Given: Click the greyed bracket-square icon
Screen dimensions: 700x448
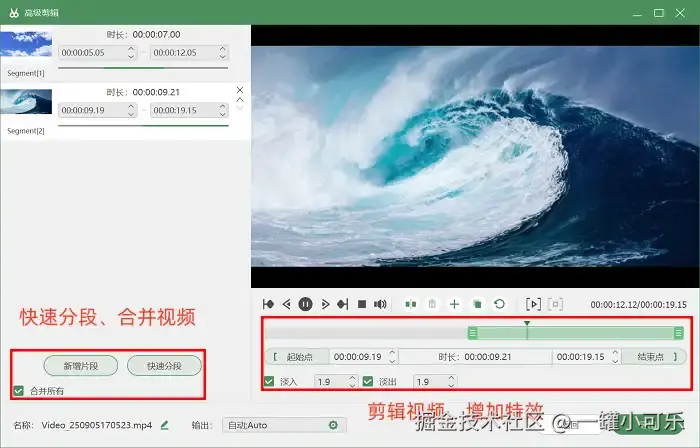Looking at the screenshot, I should pos(555,304).
